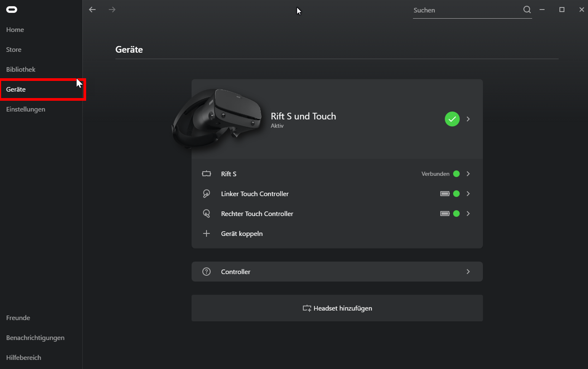
Task: Expand the Rift S row chevron
Action: click(468, 174)
